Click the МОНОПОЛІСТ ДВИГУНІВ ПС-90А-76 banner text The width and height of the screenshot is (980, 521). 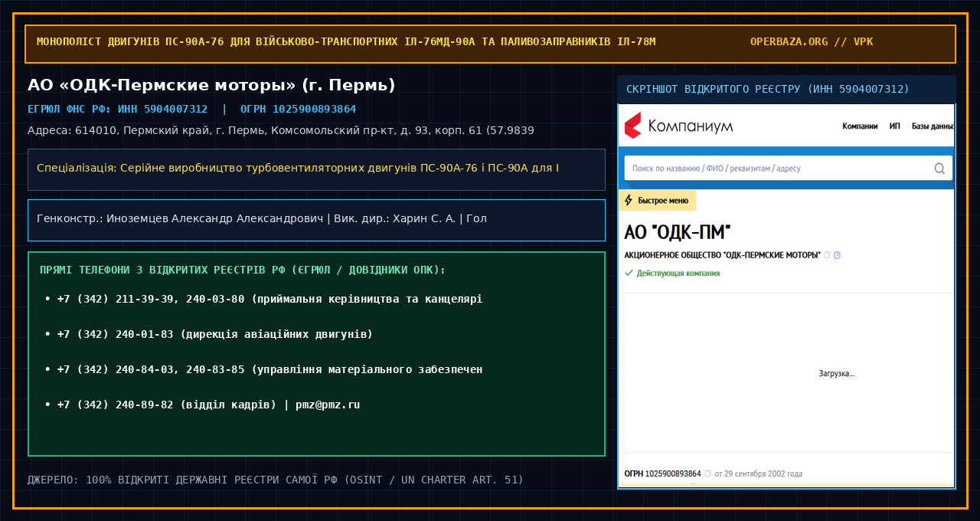click(x=346, y=41)
